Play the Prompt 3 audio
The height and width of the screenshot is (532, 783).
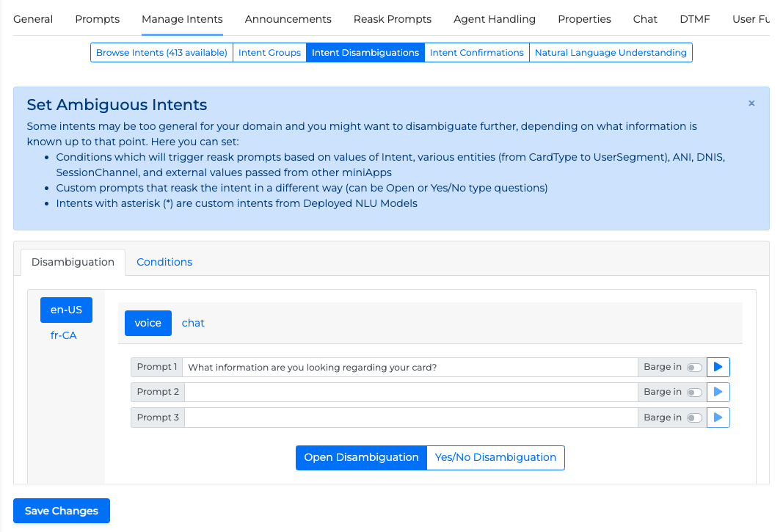click(718, 418)
